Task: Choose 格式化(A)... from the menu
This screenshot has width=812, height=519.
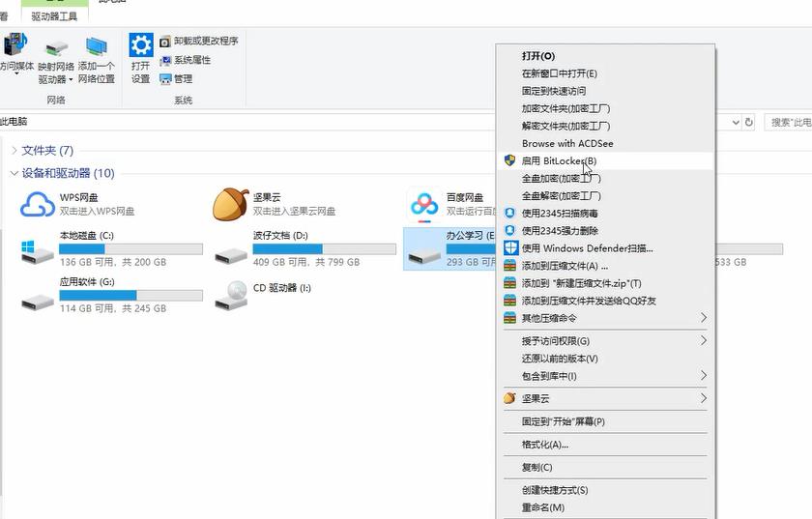Action: pos(606,445)
